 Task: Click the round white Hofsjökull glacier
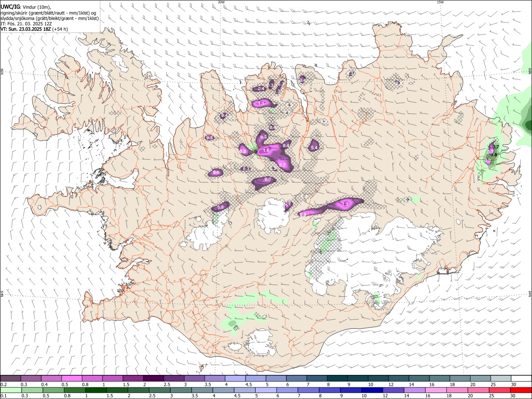click(272, 215)
